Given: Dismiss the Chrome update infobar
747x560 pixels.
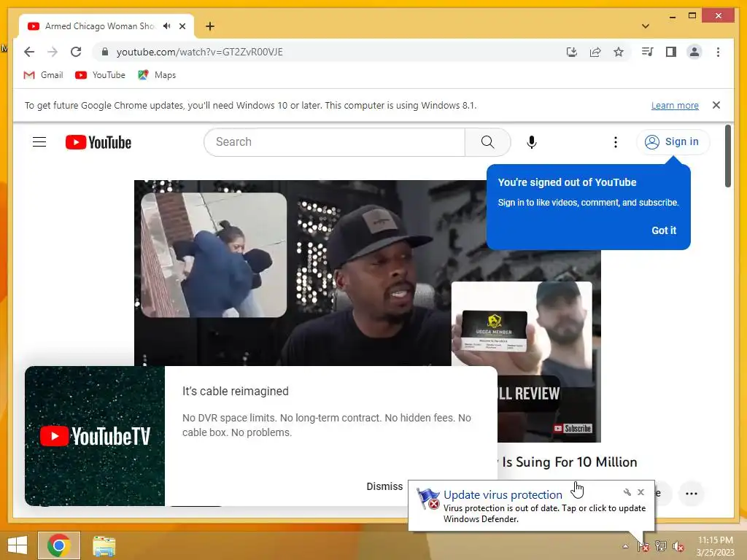Looking at the screenshot, I should tap(716, 105).
